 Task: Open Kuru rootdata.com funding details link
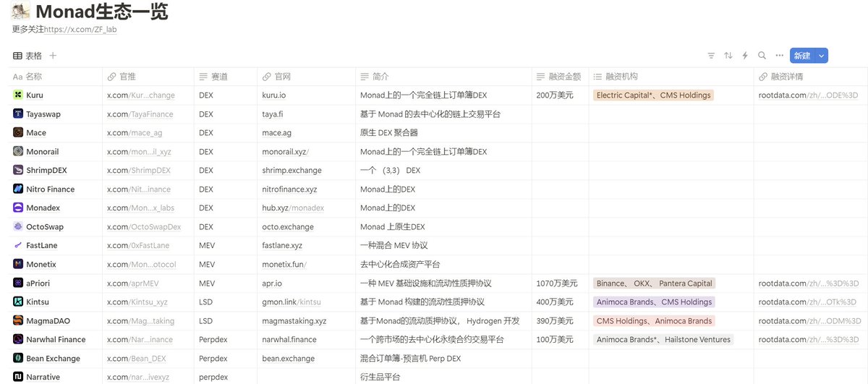[x=808, y=95]
